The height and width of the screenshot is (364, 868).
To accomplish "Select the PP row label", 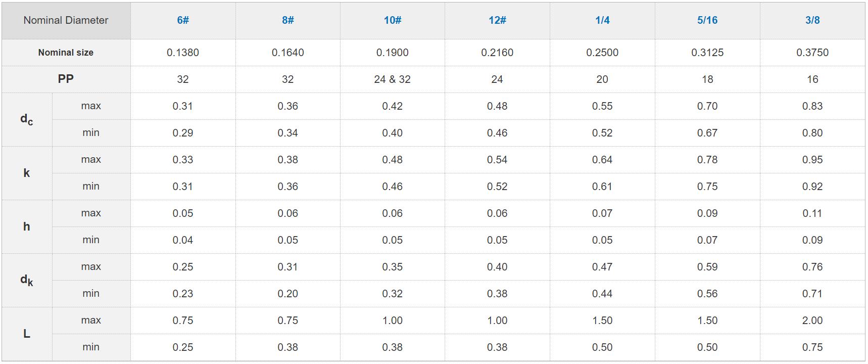I will [66, 79].
